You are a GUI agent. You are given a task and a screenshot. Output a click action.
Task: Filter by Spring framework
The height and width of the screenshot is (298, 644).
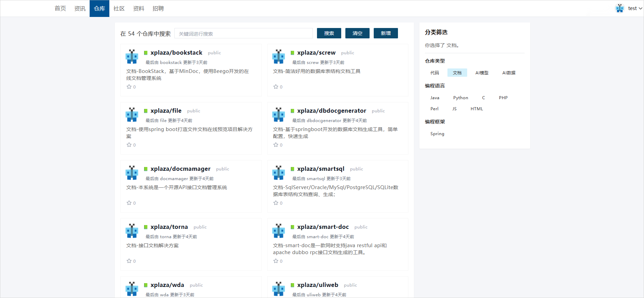click(437, 134)
